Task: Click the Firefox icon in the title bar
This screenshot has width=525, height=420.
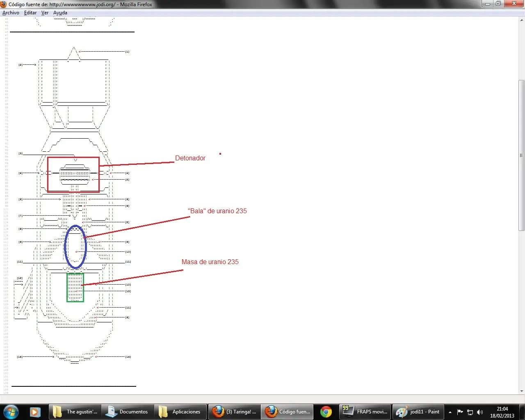Action: point(4,4)
